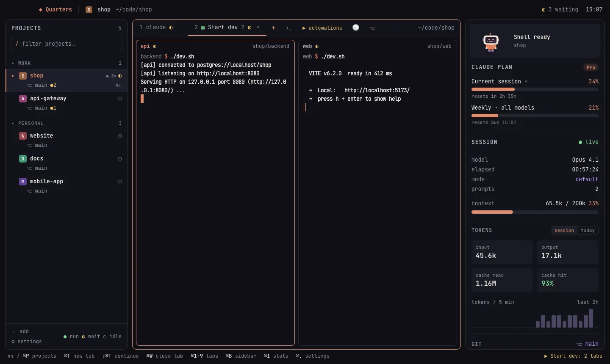Collapse the PERSONAL project group

point(13,124)
